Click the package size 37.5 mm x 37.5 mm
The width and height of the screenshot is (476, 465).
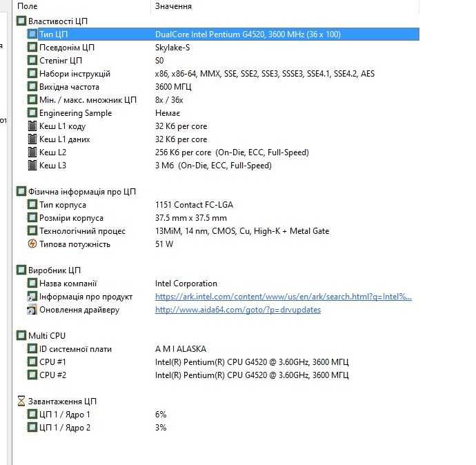coord(190,218)
